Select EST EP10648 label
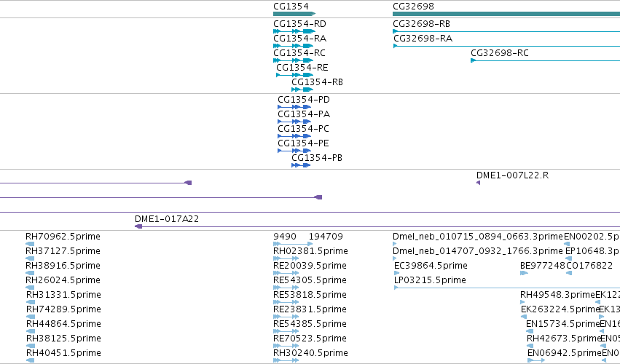Screen dimensions: 620x364 [592, 251]
